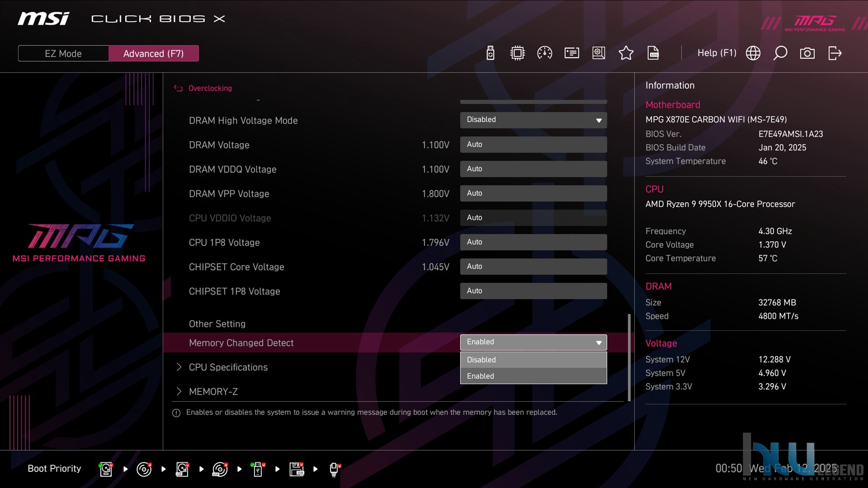The height and width of the screenshot is (488, 868).
Task: Expand CPU Specifications
Action: 228,367
